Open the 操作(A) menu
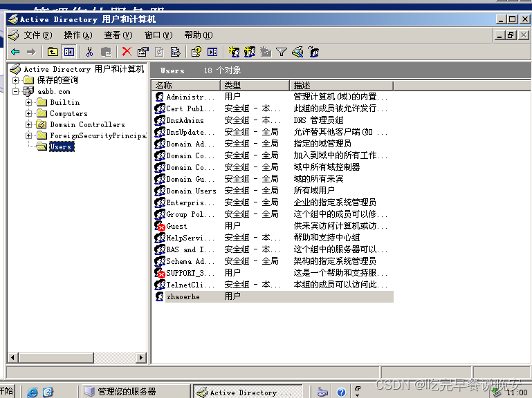 (x=78, y=35)
